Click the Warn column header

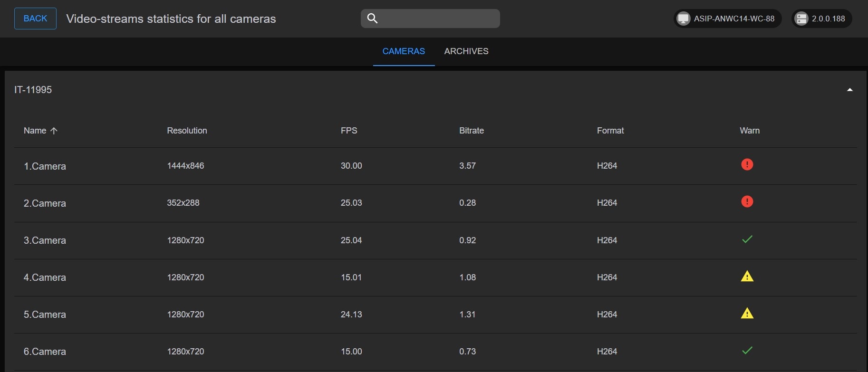click(749, 131)
